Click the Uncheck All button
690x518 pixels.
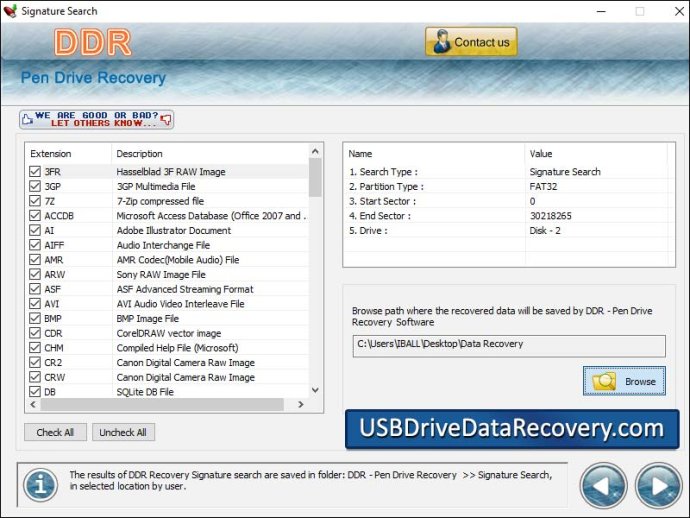coord(123,432)
